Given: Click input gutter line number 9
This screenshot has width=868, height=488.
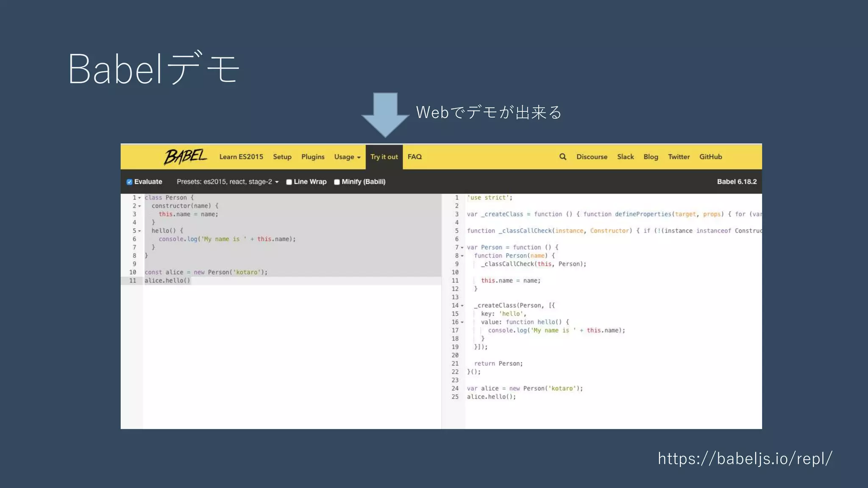Looking at the screenshot, I should [x=134, y=264].
